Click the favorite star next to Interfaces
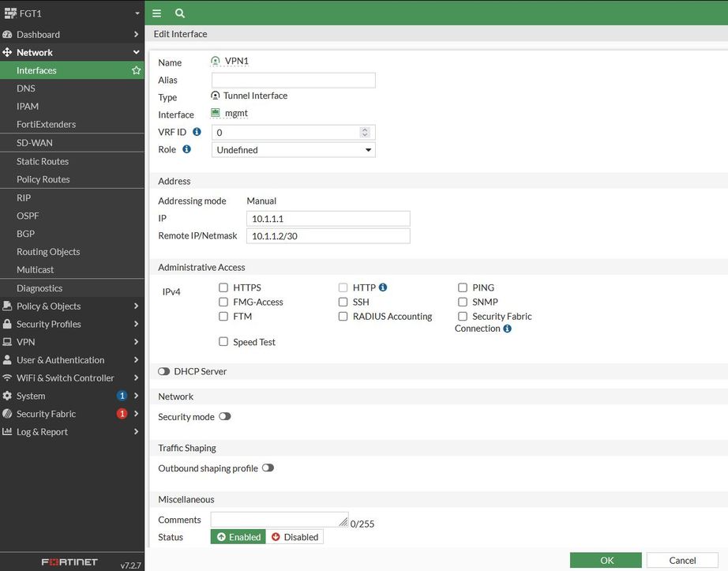The width and height of the screenshot is (728, 571). pyautogui.click(x=137, y=70)
